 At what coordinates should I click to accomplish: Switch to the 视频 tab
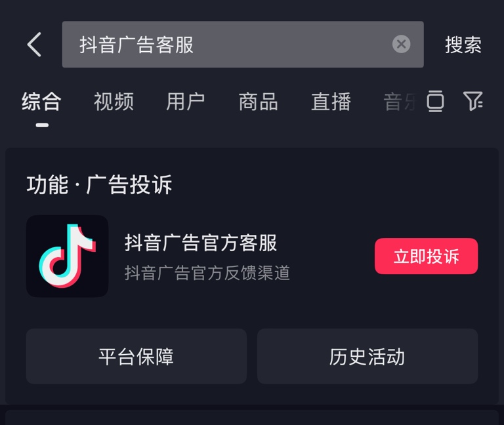[114, 102]
